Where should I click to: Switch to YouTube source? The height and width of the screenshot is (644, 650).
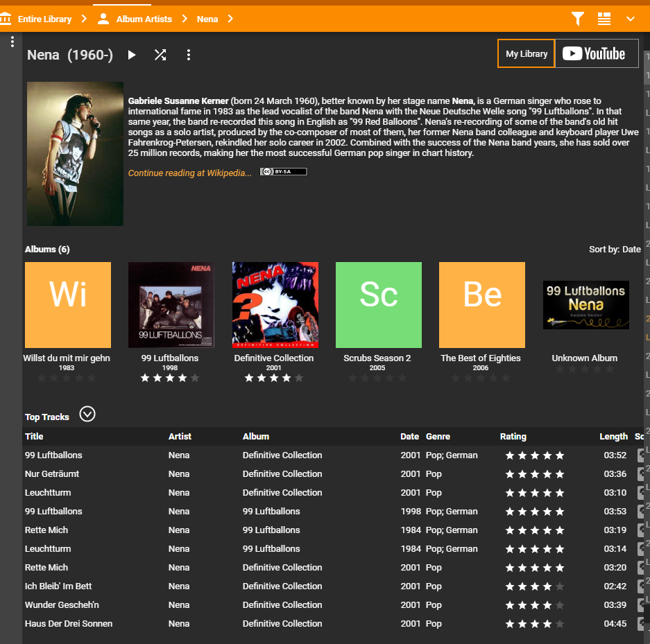597,53
